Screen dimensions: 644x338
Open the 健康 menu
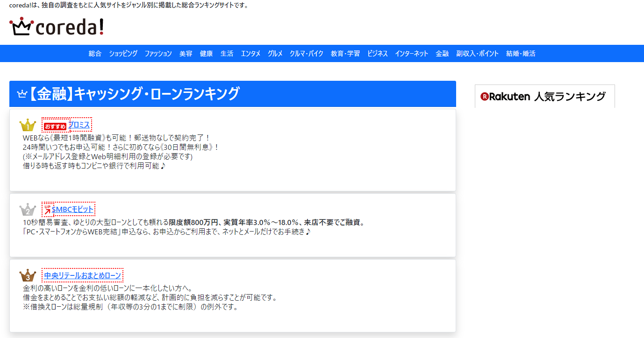[206, 54]
